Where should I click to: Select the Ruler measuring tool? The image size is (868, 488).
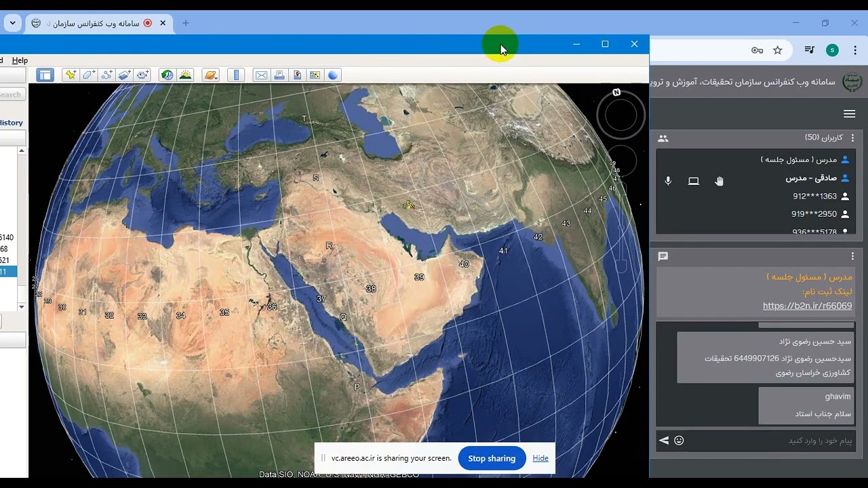[236, 75]
